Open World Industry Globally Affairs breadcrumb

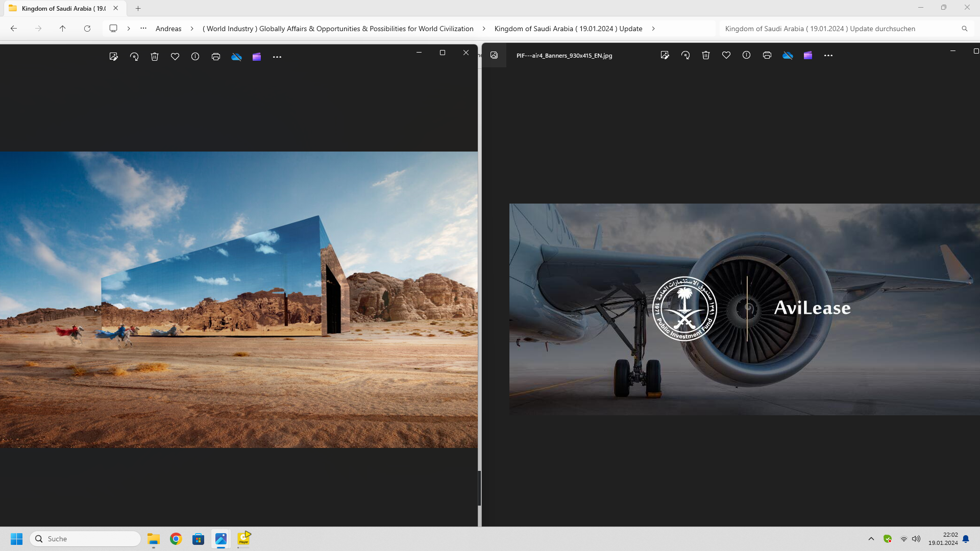coord(338,29)
